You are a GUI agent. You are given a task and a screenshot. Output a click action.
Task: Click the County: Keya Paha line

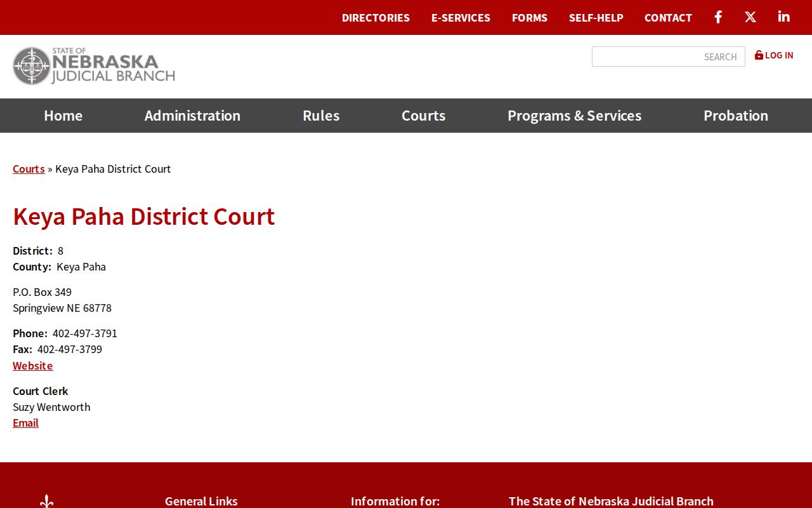click(x=60, y=267)
